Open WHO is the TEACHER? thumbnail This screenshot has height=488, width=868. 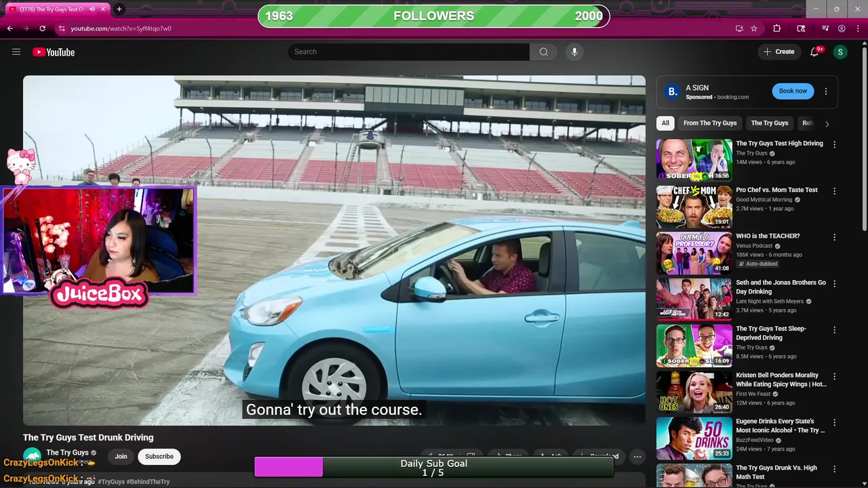pyautogui.click(x=694, y=253)
